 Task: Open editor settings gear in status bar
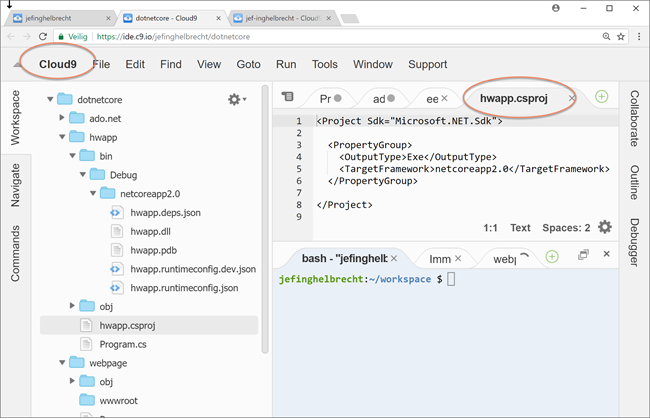pos(605,227)
